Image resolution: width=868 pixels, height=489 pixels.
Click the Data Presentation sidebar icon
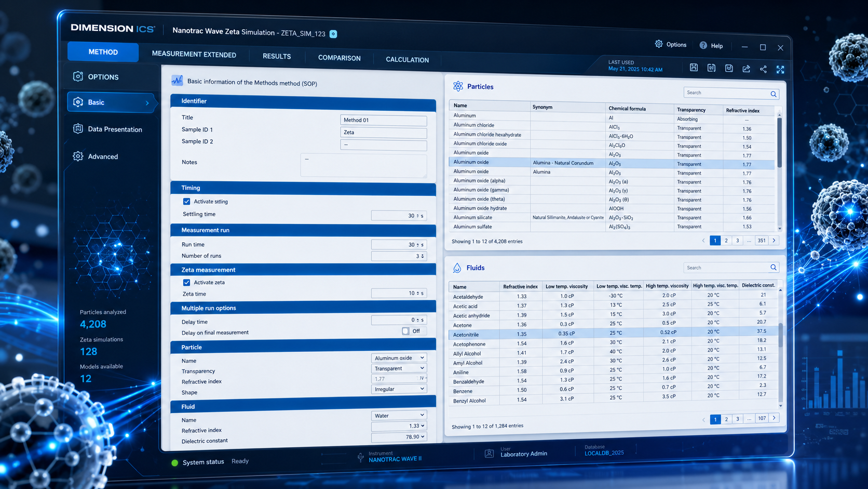coord(78,129)
